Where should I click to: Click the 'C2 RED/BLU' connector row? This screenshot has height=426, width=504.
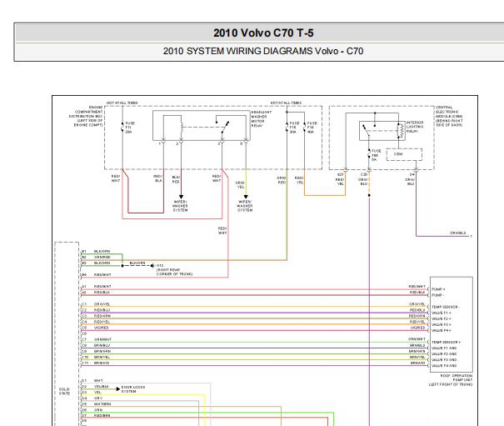[96, 310]
